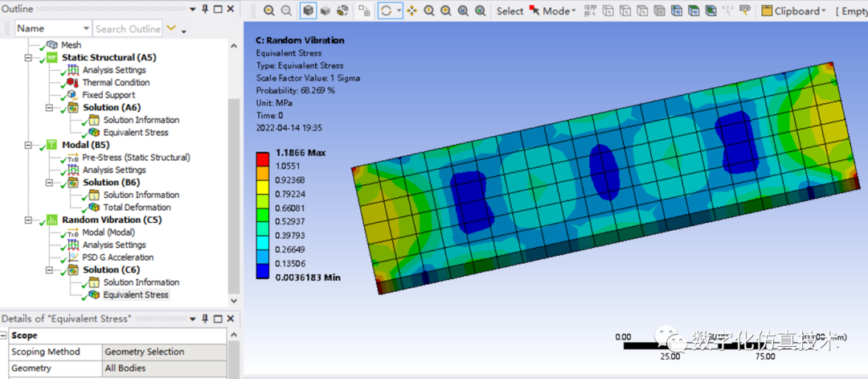Select Solution Information under Solution (C6)

(x=141, y=282)
